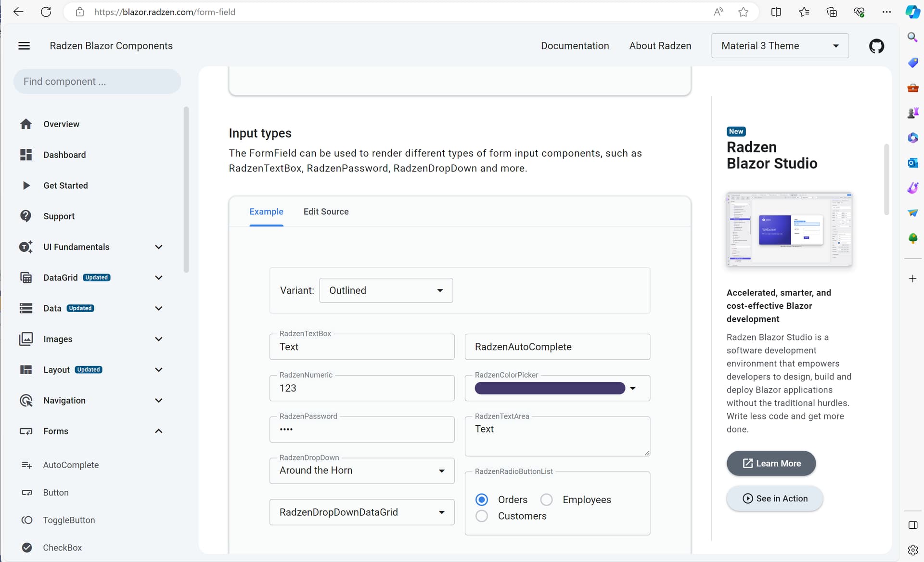Open the Material 3 Theme dropdown

(x=780, y=46)
